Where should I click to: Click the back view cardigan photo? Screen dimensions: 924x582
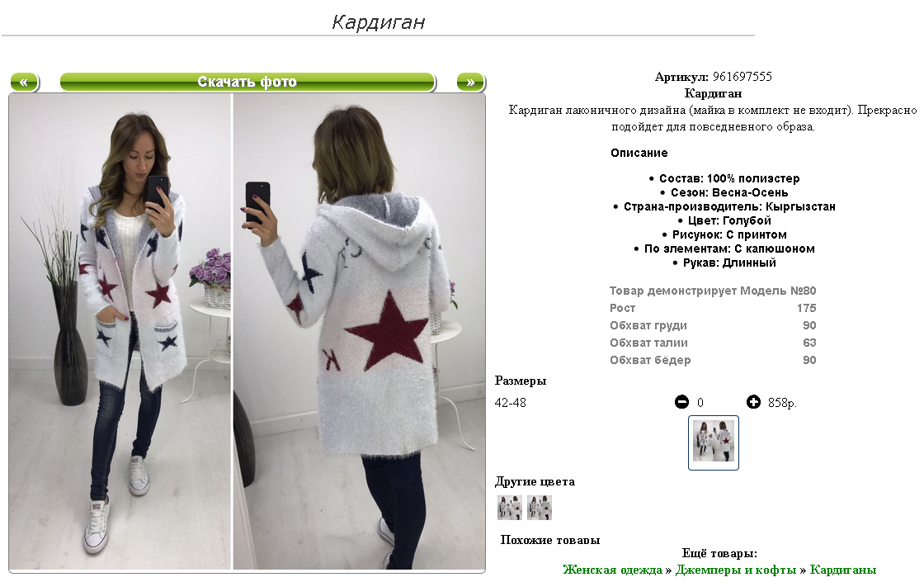tap(360, 331)
